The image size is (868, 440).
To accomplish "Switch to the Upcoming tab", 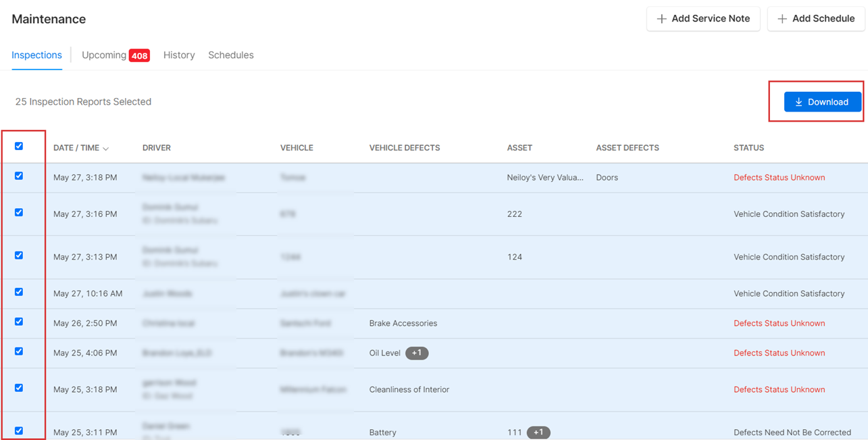I will [x=104, y=55].
